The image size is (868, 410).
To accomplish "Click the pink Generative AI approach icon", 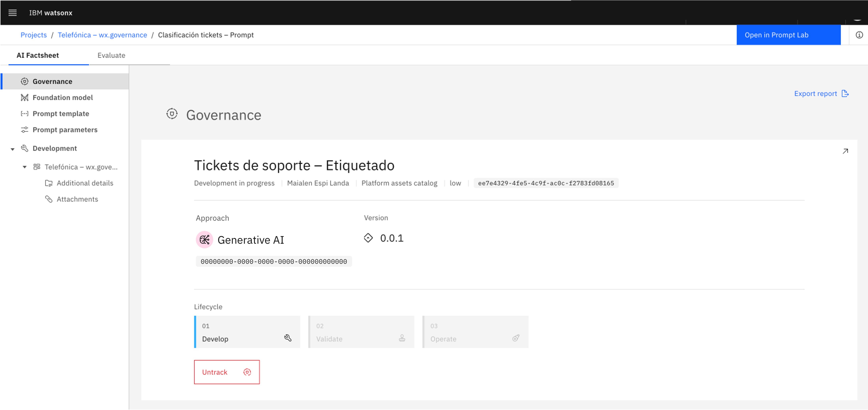I will (x=204, y=240).
